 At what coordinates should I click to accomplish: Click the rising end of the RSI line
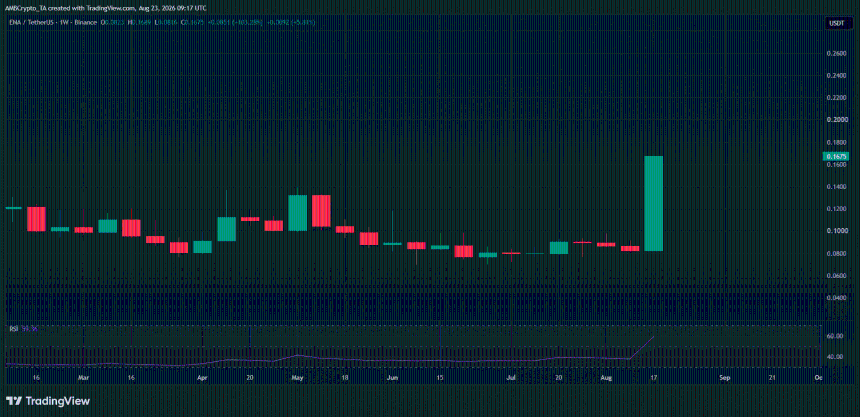(x=653, y=337)
